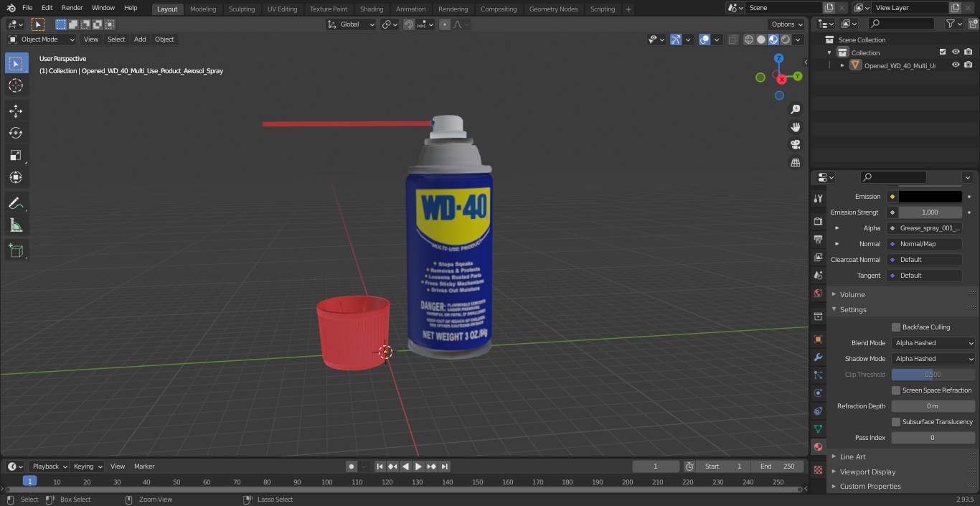Viewport: 980px width, 506px height.
Task: Click the pan view hand icon
Action: (795, 127)
